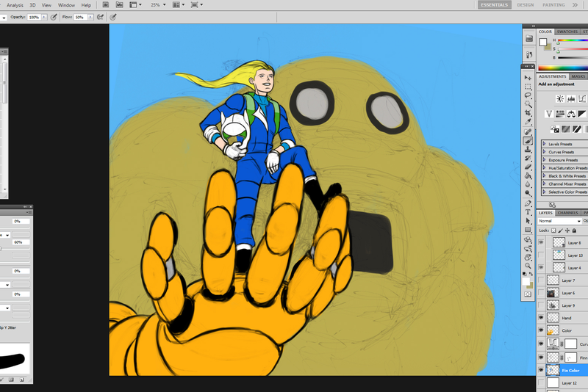Viewport: 588px width, 392px height.
Task: Select the Rectangle shape tool
Action: (528, 230)
